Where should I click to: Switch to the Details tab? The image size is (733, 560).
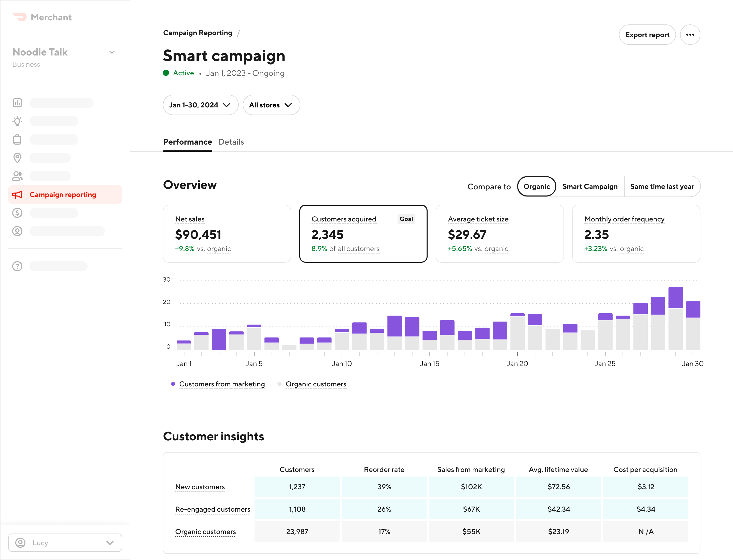point(231,142)
